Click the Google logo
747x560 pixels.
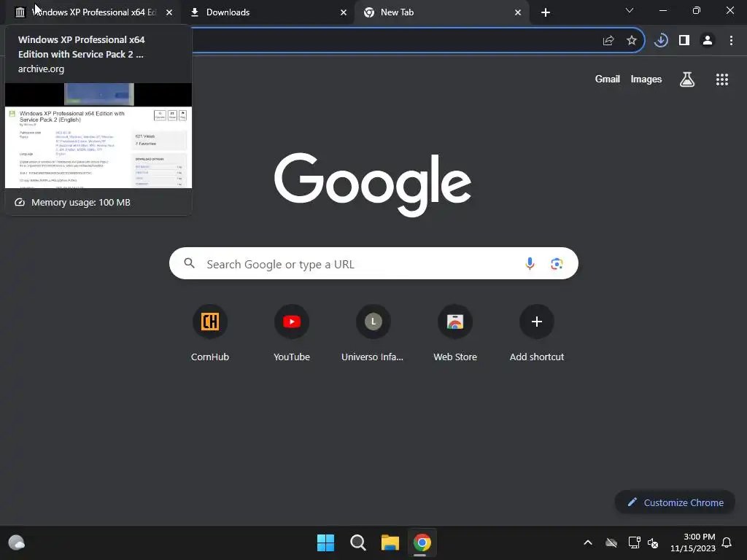(x=373, y=184)
